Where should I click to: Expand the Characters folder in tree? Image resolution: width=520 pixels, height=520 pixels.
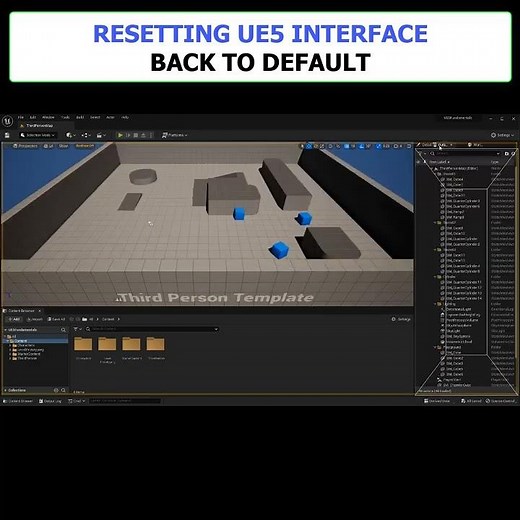[10, 345]
